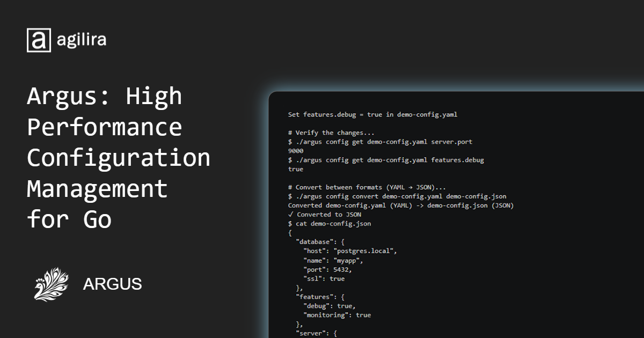Click the Argus peacock logo icon
Screen dimensions: 644x338
click(x=52, y=284)
